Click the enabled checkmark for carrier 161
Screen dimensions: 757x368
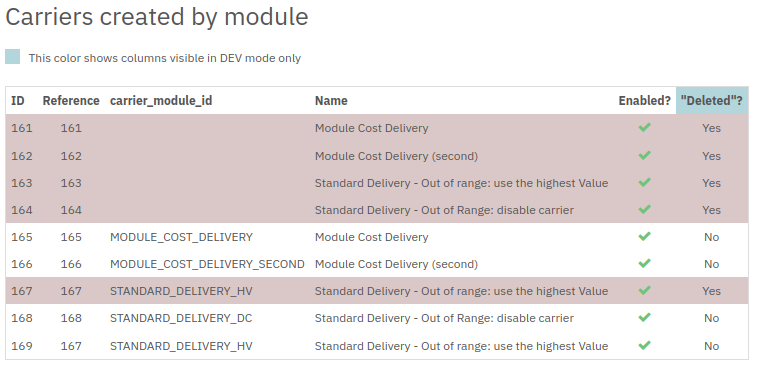[644, 127]
